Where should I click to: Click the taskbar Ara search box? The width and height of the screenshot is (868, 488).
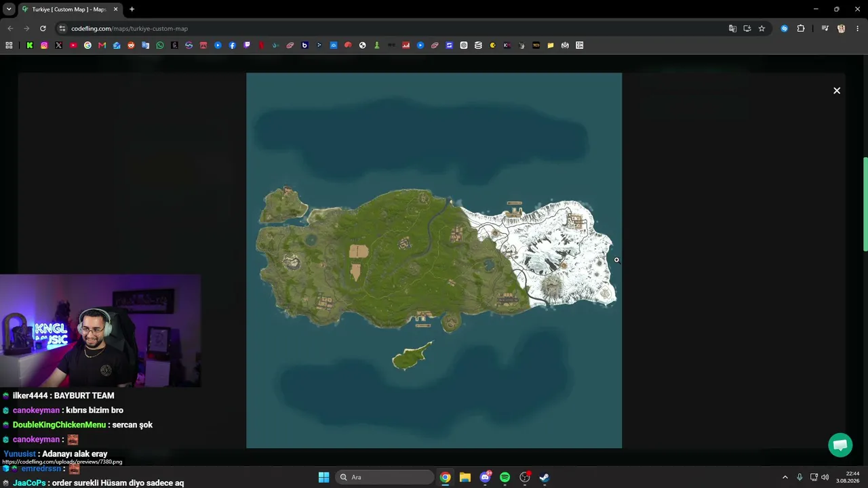tap(385, 477)
